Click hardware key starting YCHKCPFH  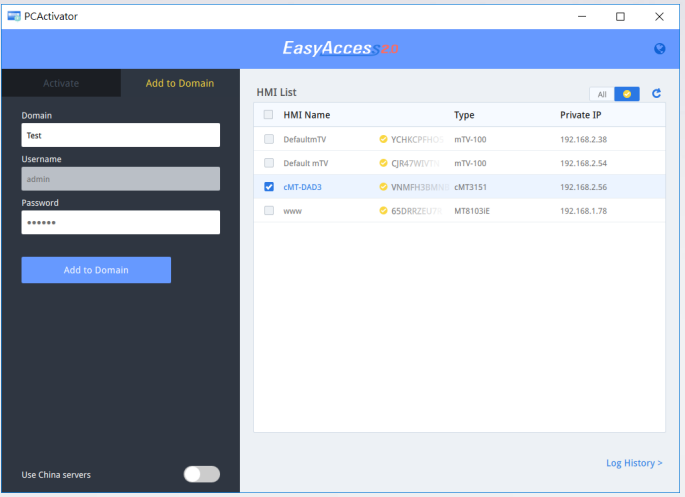click(417, 139)
